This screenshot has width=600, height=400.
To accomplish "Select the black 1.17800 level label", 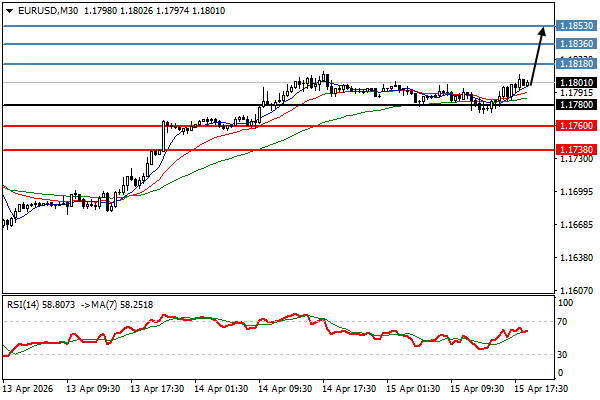I will 578,105.
